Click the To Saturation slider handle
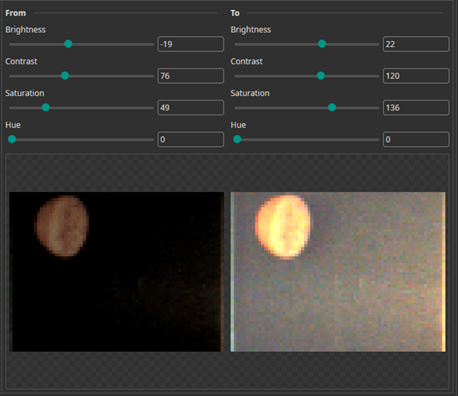Viewport: 458px width, 396px height. tap(332, 107)
